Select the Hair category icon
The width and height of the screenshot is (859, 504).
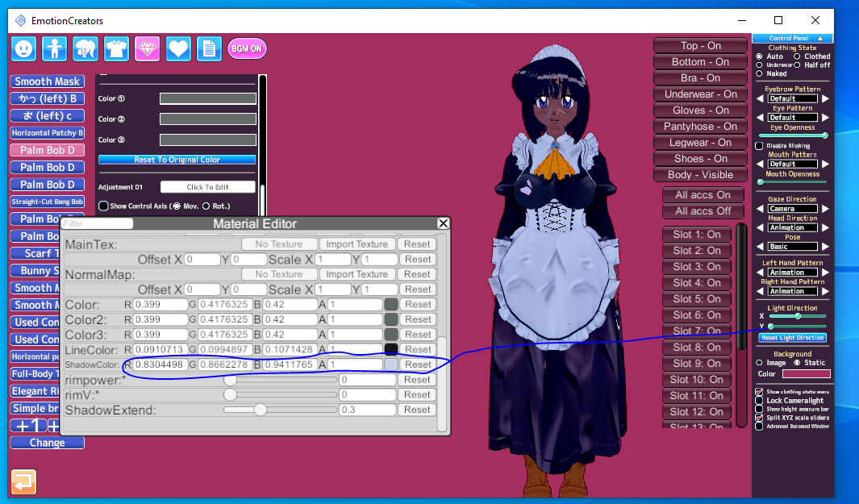coord(85,48)
